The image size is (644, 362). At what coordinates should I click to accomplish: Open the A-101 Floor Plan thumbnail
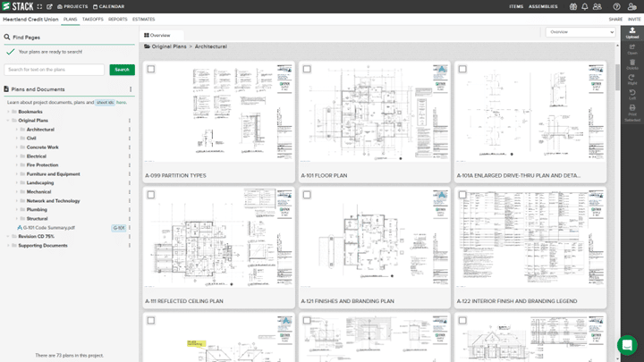(x=375, y=113)
